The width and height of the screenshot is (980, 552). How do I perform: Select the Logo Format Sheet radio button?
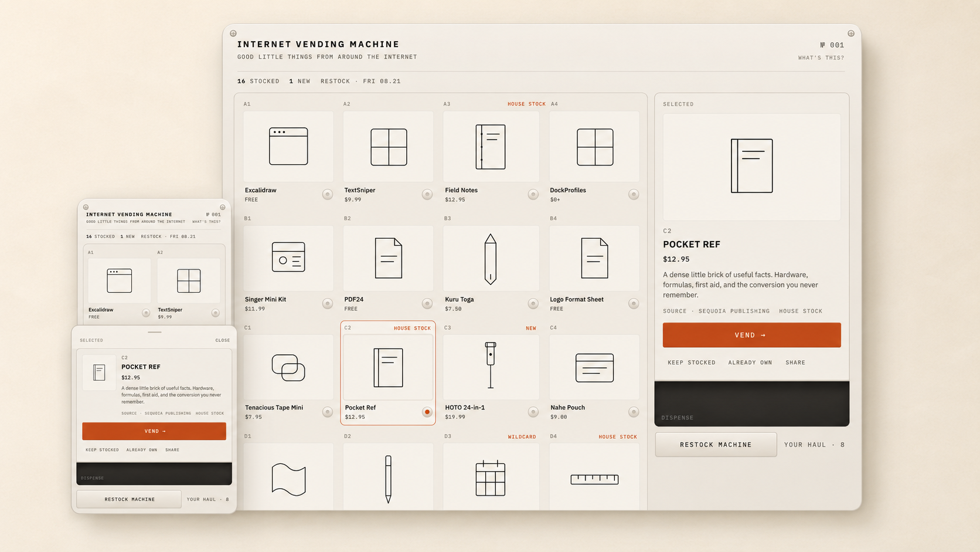pyautogui.click(x=634, y=303)
